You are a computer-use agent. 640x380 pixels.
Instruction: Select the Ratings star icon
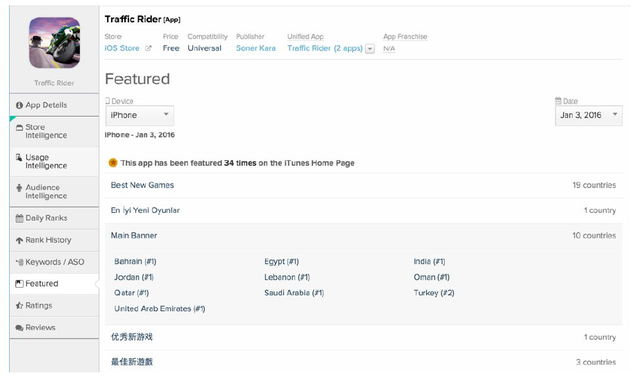pos(19,306)
